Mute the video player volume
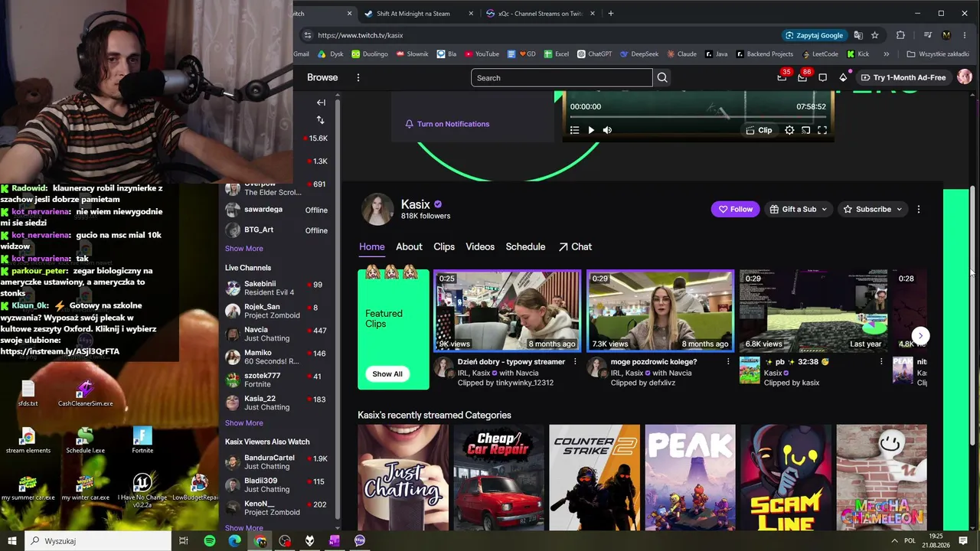Screen dimensions: 980x551 click(x=607, y=130)
